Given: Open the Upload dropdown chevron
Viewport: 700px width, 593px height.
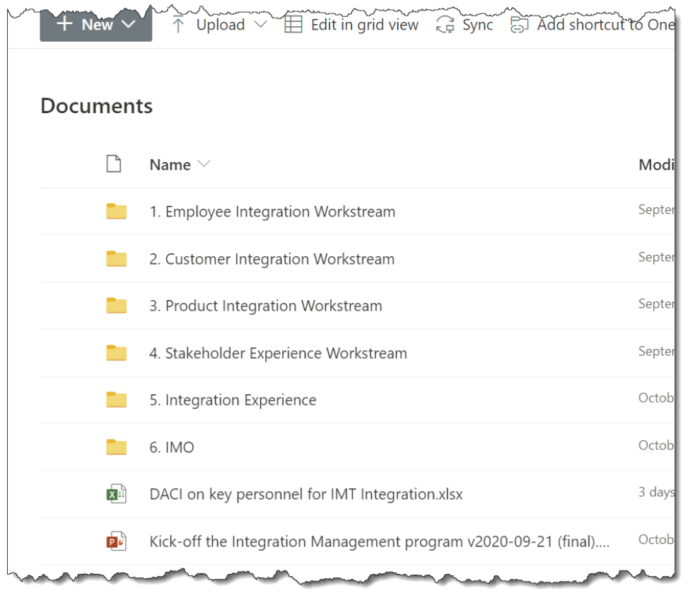Looking at the screenshot, I should (259, 25).
